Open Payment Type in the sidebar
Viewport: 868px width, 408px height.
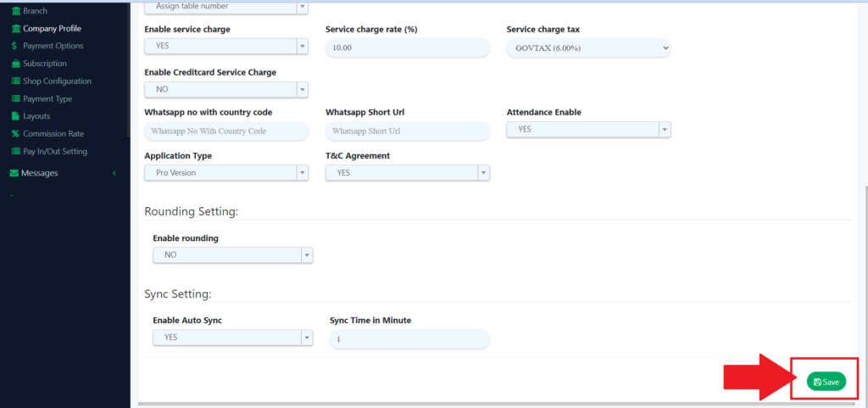[47, 99]
